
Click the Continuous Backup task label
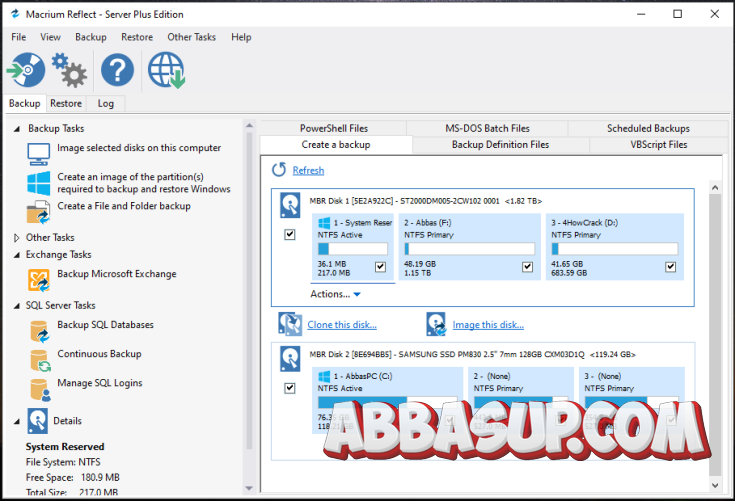tap(99, 354)
